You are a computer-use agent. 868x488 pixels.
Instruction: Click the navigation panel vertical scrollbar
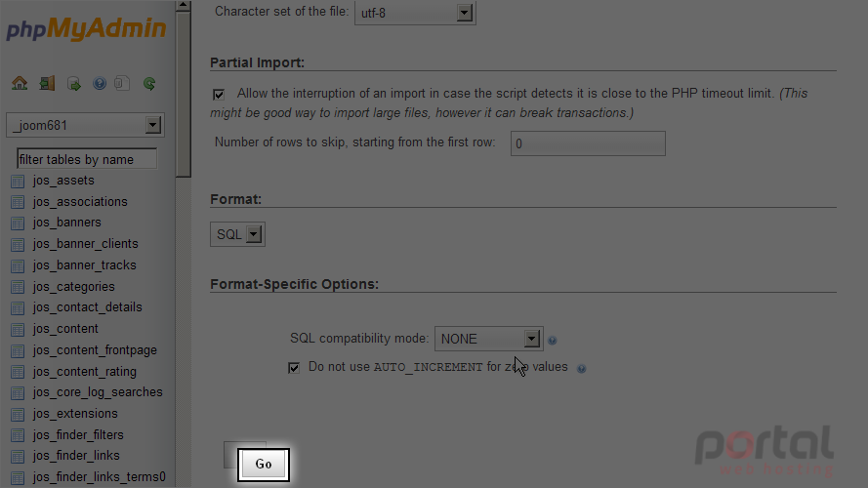coord(184,94)
